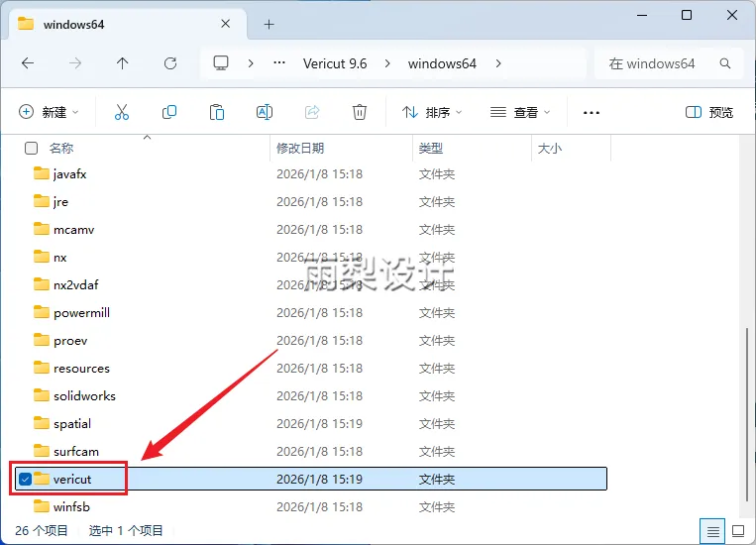Expand chevron after This PC icon
This screenshot has height=545, width=756.
point(251,63)
